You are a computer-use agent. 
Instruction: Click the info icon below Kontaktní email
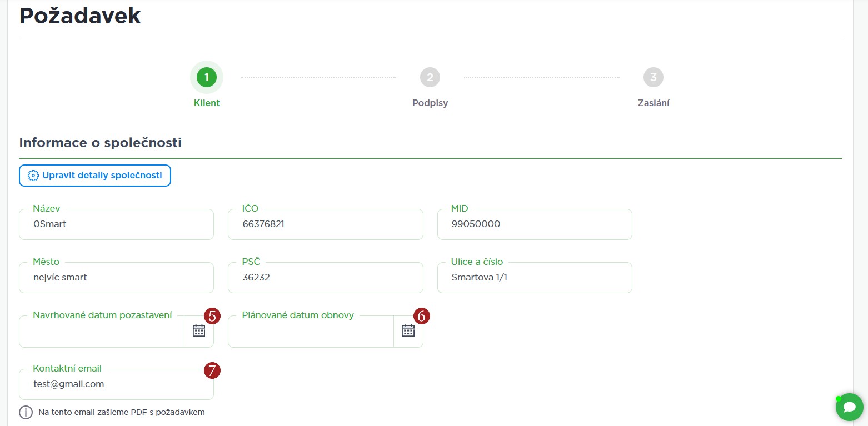tap(26, 413)
